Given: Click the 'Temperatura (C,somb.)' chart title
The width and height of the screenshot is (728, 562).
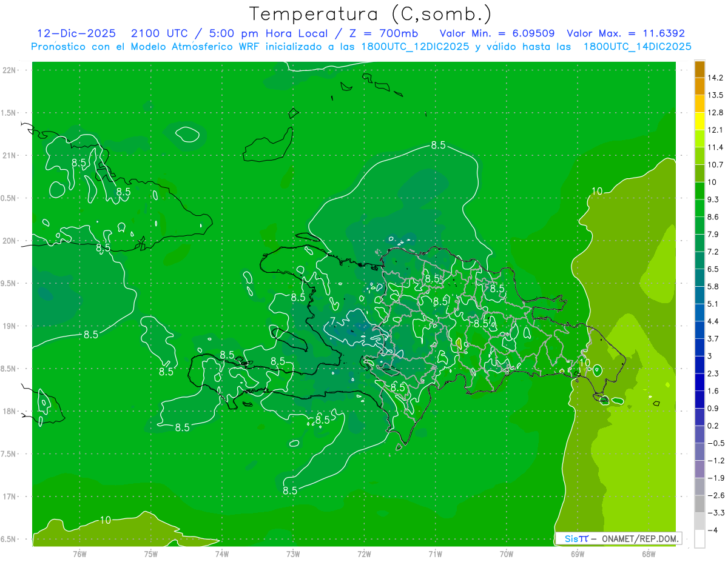Looking at the screenshot, I should pyautogui.click(x=371, y=14).
